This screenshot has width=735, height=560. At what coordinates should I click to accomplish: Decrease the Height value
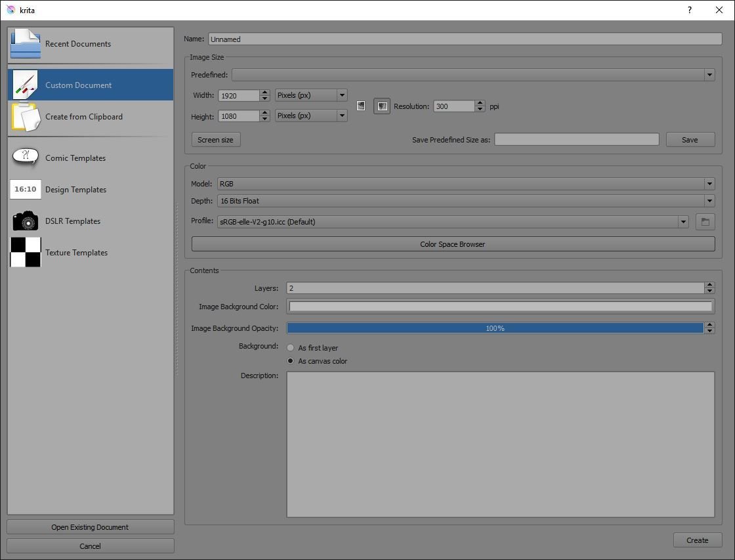(265, 119)
